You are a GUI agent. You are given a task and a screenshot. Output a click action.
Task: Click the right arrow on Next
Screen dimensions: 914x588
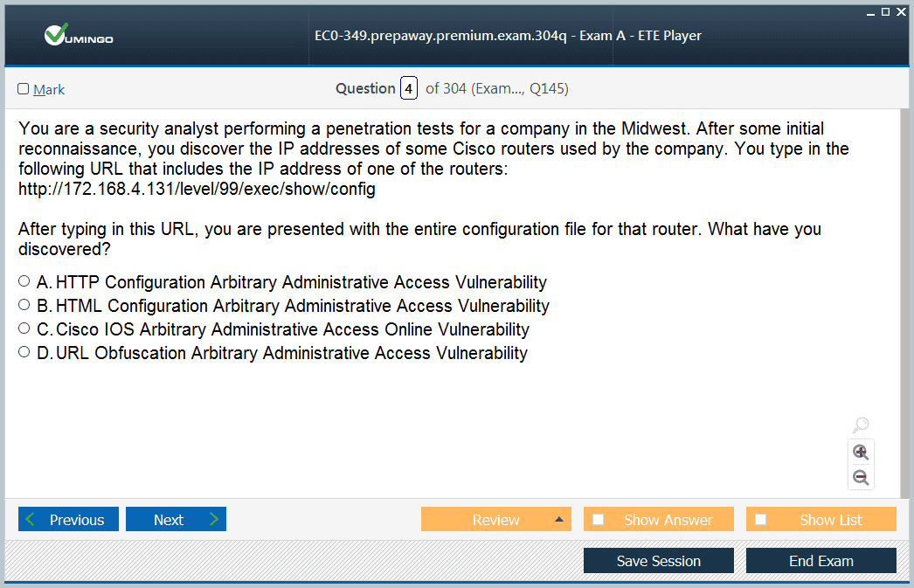pos(214,520)
